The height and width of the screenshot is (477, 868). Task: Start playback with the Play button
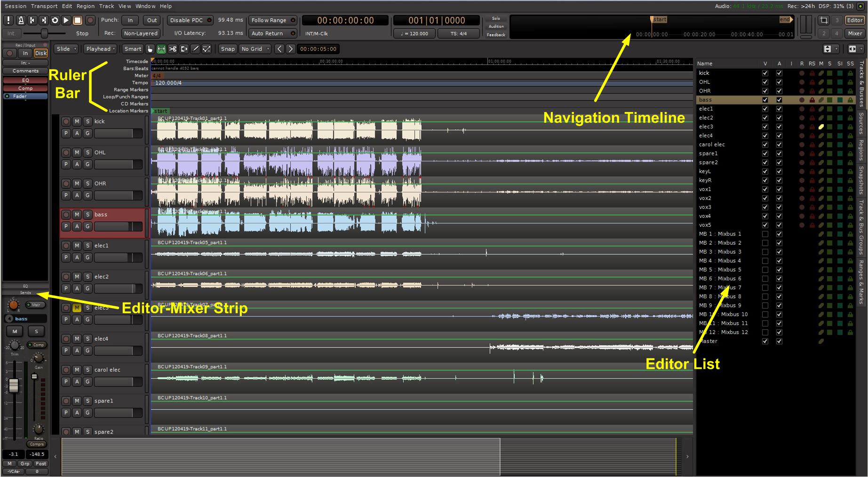tap(66, 20)
